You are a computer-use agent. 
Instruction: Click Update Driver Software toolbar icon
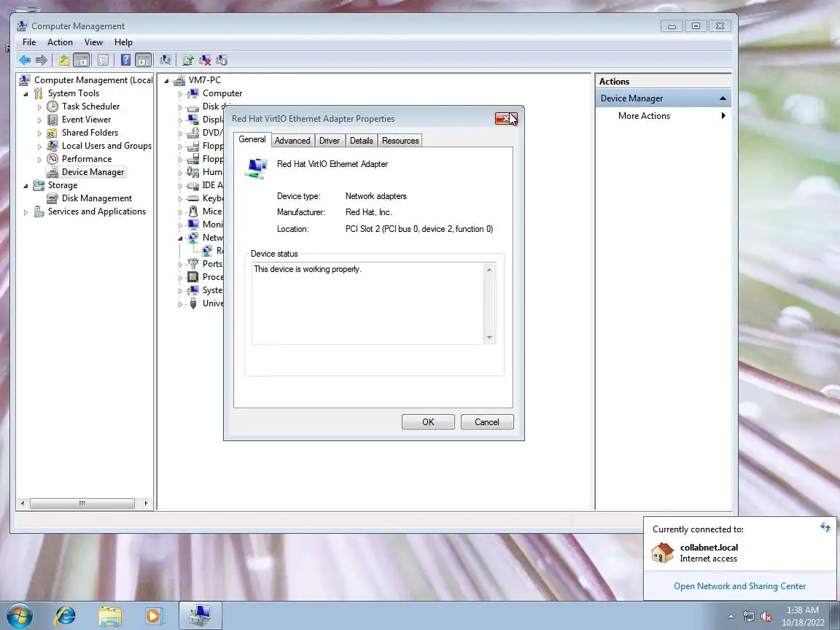[x=188, y=60]
